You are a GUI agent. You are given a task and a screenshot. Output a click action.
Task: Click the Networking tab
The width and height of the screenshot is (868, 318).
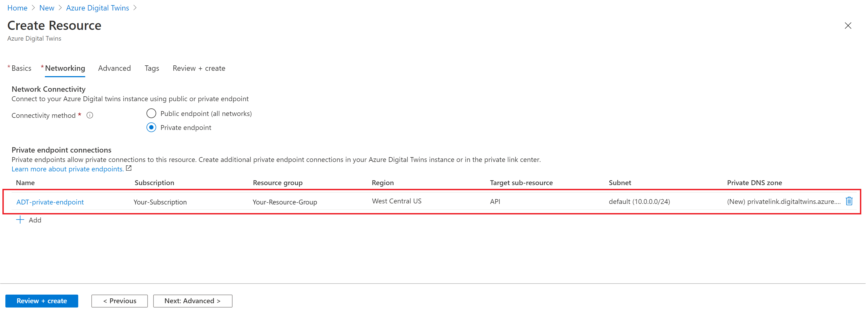[x=65, y=68]
